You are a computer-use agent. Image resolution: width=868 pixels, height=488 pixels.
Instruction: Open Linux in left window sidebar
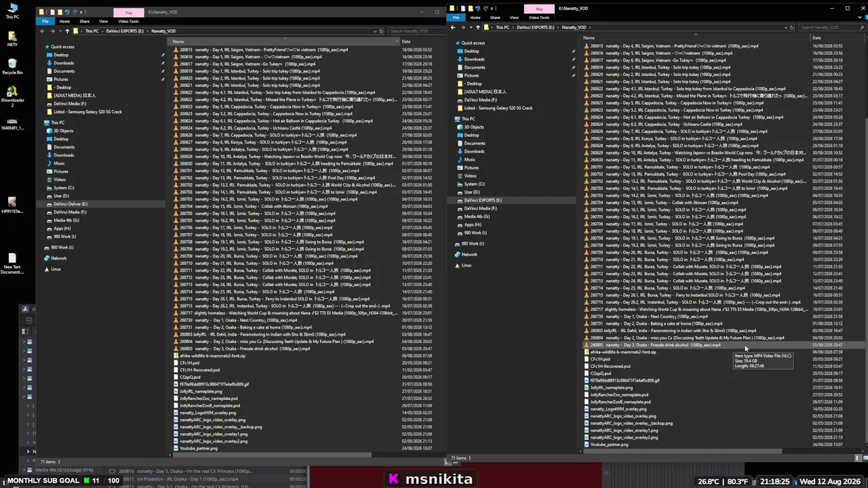pos(56,269)
